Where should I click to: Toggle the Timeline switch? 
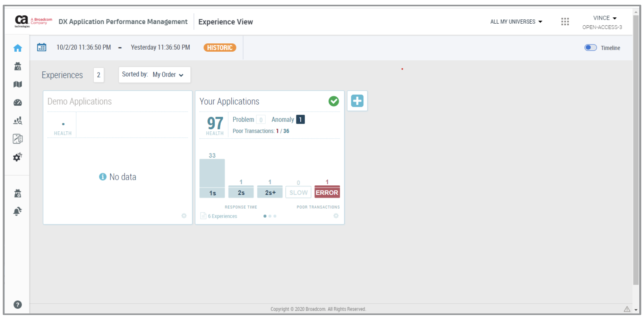(590, 48)
